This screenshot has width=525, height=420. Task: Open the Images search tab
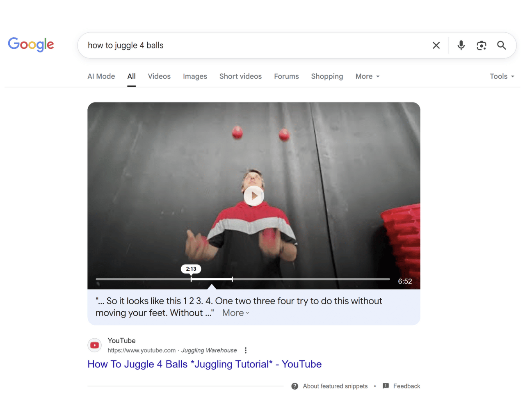coord(195,76)
